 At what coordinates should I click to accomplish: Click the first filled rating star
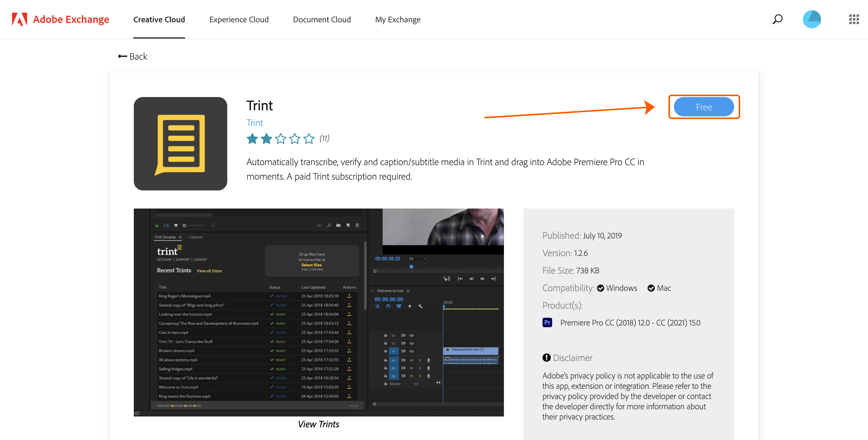click(x=252, y=138)
